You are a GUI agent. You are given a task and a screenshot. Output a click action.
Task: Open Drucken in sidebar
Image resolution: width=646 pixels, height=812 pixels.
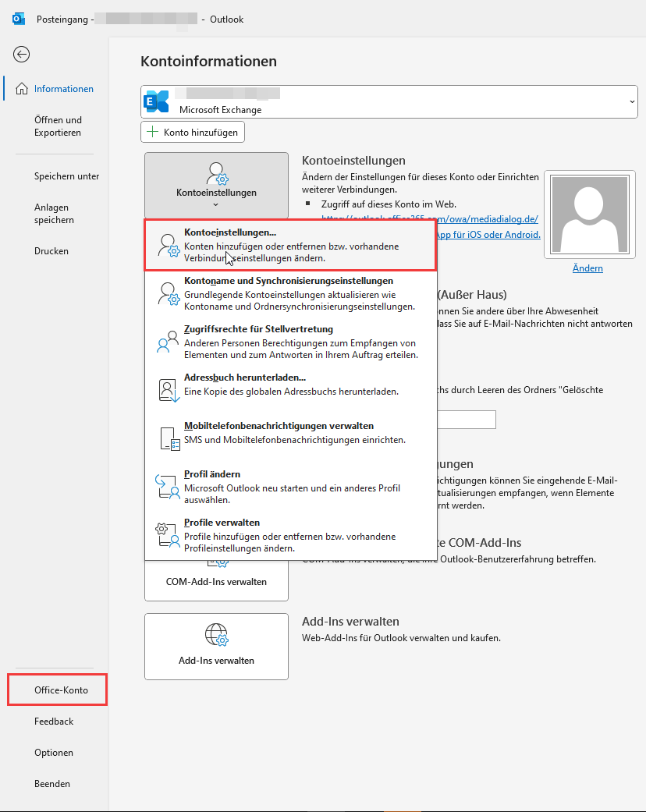tap(51, 250)
